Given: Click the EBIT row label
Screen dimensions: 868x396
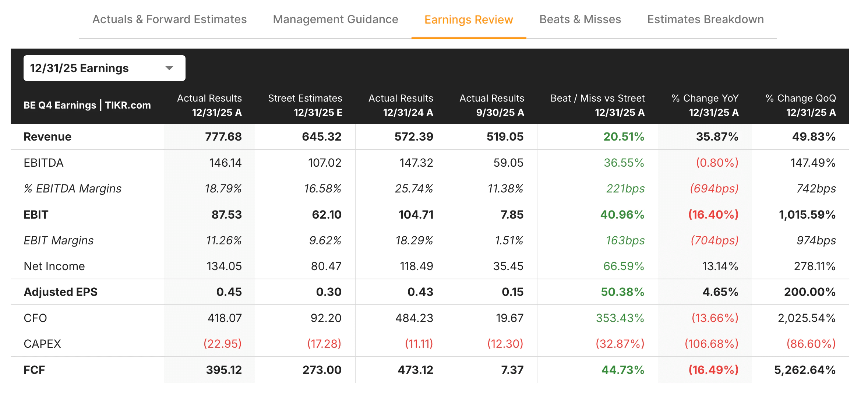Looking at the screenshot, I should [x=35, y=215].
